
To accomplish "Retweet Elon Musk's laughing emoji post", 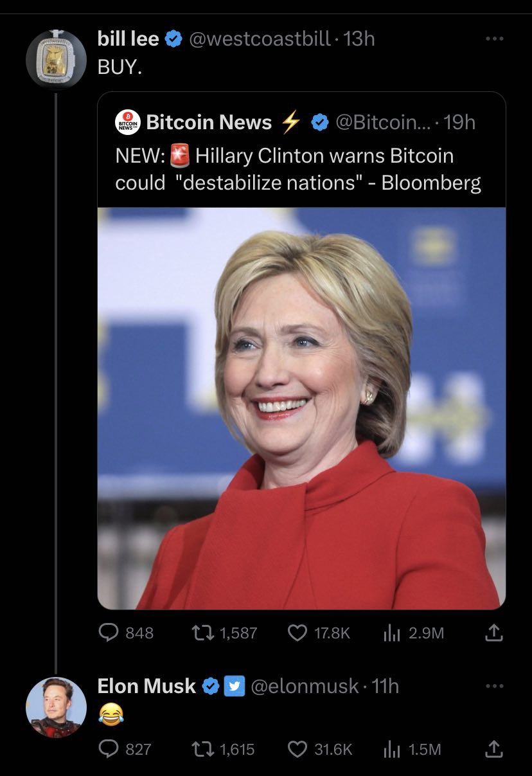I will coord(224,749).
